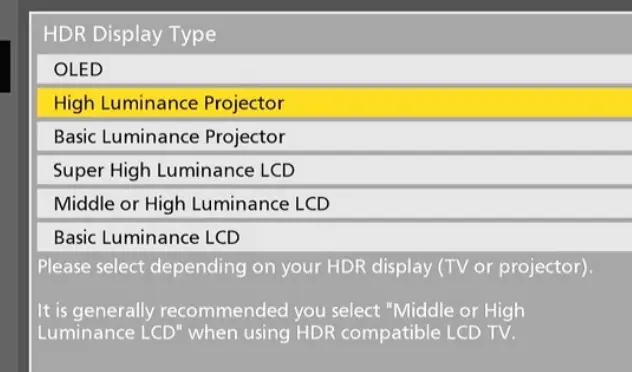632x372 pixels.
Task: Click the yellow highlighted list row
Action: coord(335,103)
